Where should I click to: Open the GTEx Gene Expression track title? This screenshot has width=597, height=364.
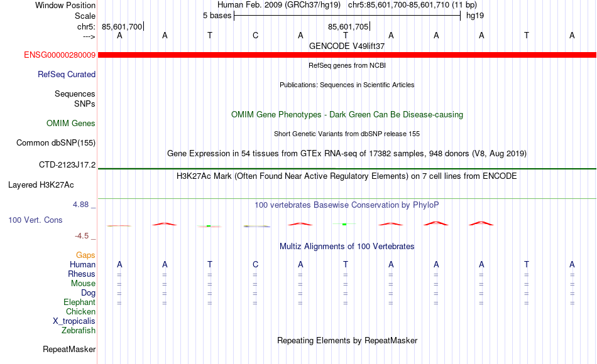click(347, 154)
